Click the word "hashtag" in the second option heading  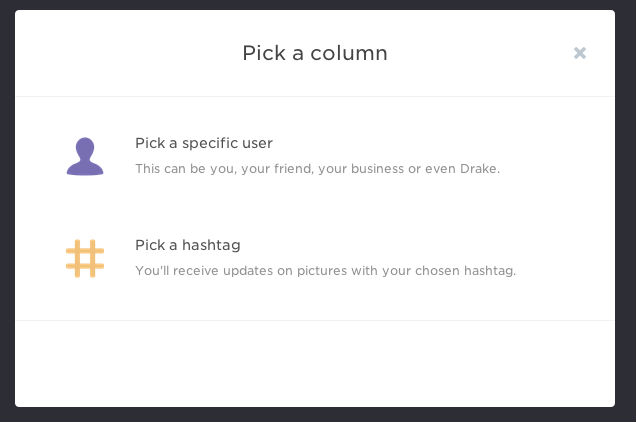click(212, 245)
